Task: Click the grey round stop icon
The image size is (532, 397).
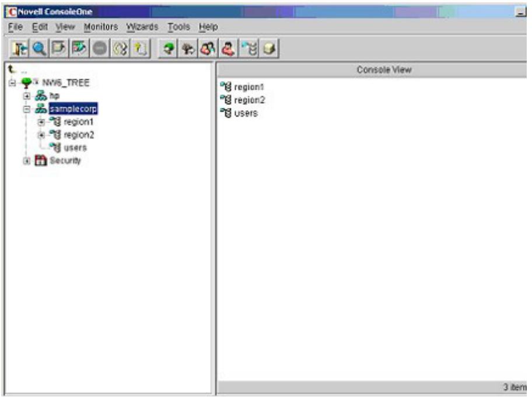Action: pyautogui.click(x=100, y=48)
